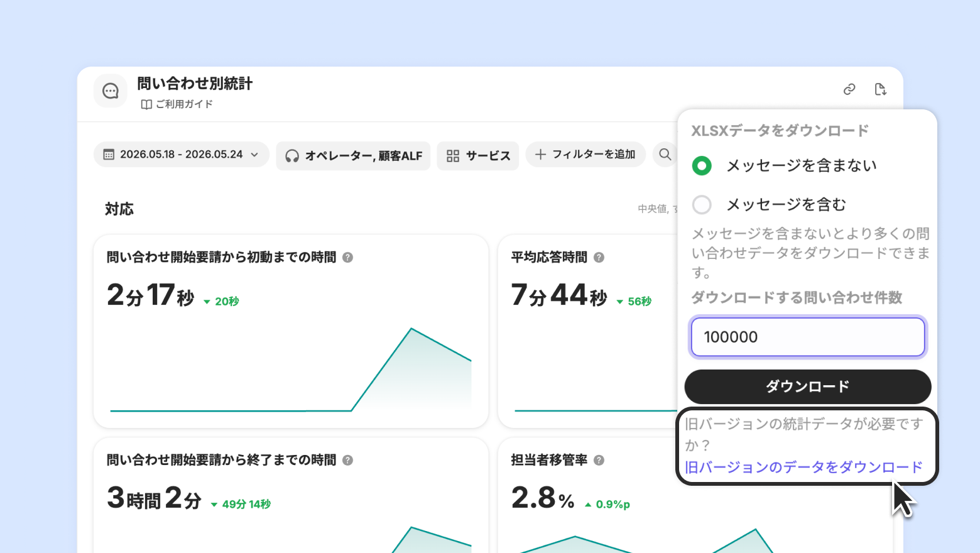Click フィルターを追加 to add a filter
Screen dimensions: 980x553
pos(585,155)
